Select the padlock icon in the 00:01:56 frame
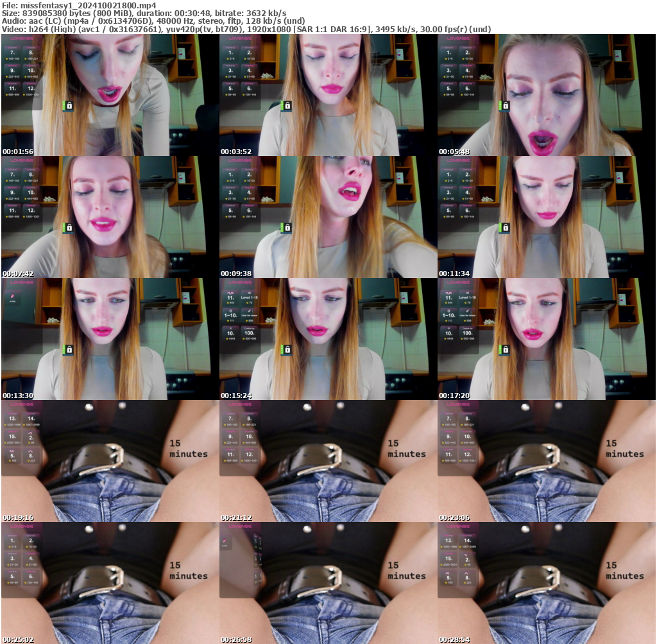Screen dimensions: 657x644 69,106
